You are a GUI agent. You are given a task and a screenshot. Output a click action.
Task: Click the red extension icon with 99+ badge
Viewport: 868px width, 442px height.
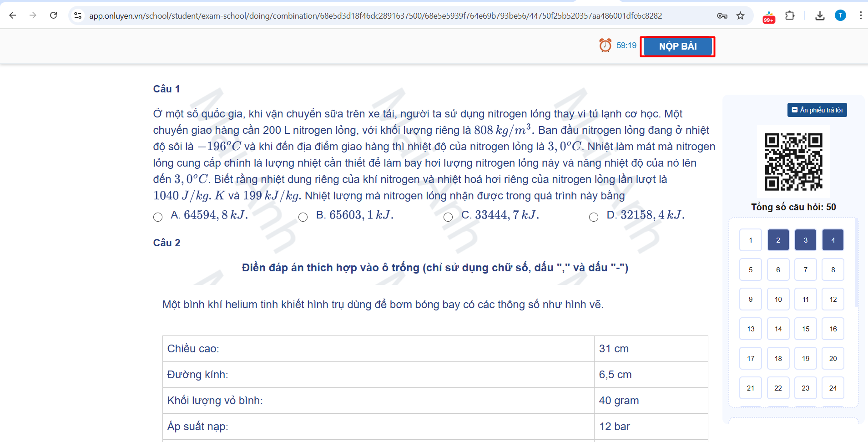[769, 17]
